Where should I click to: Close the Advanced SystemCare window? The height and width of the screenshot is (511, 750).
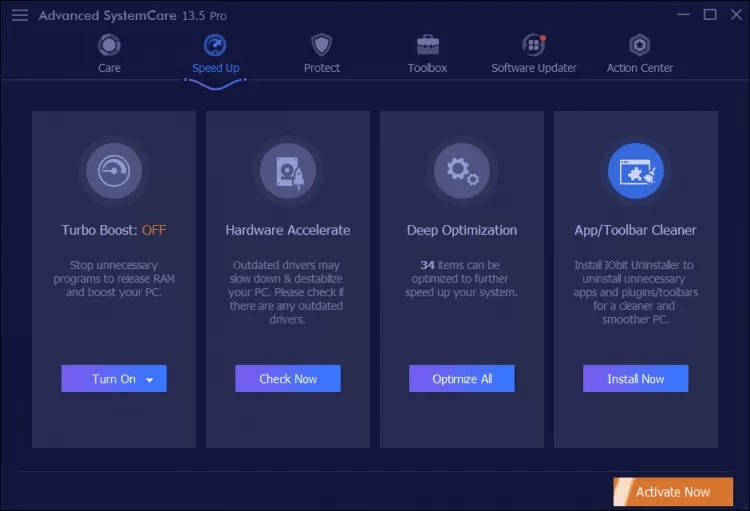tap(737, 15)
